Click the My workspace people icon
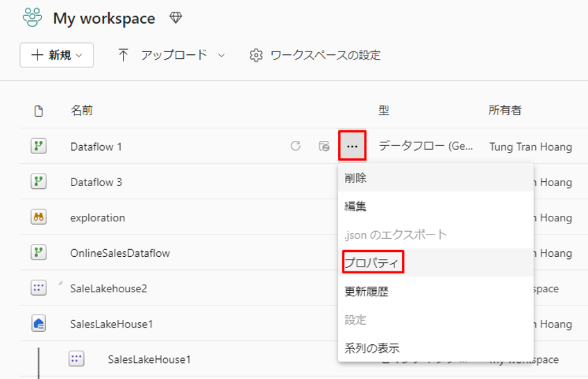Image resolution: width=588 pixels, height=379 pixels. [x=33, y=18]
